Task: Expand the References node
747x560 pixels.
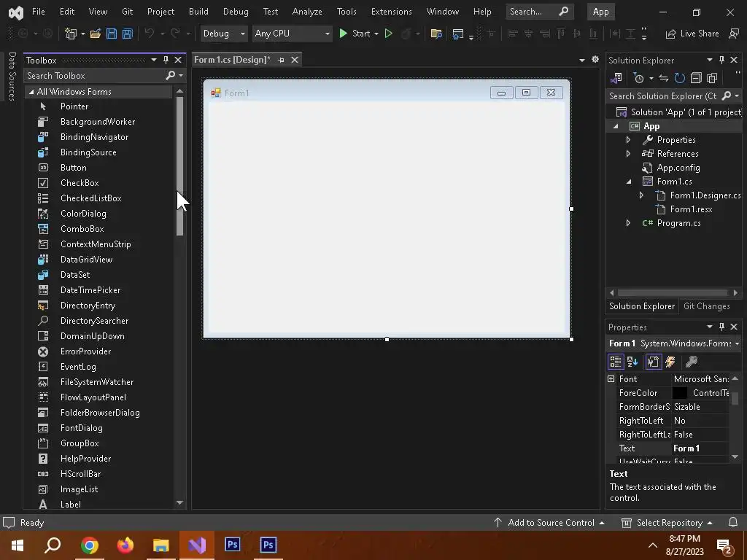Action: click(628, 154)
